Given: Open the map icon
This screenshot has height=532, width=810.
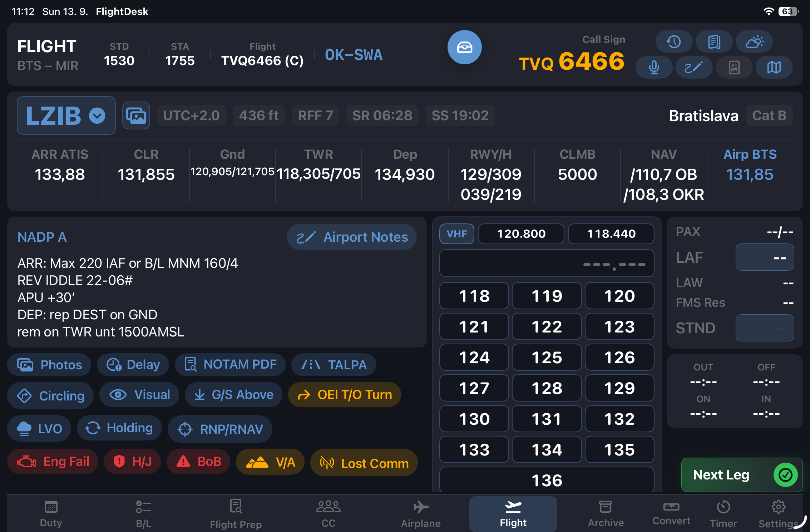Looking at the screenshot, I should point(774,67).
